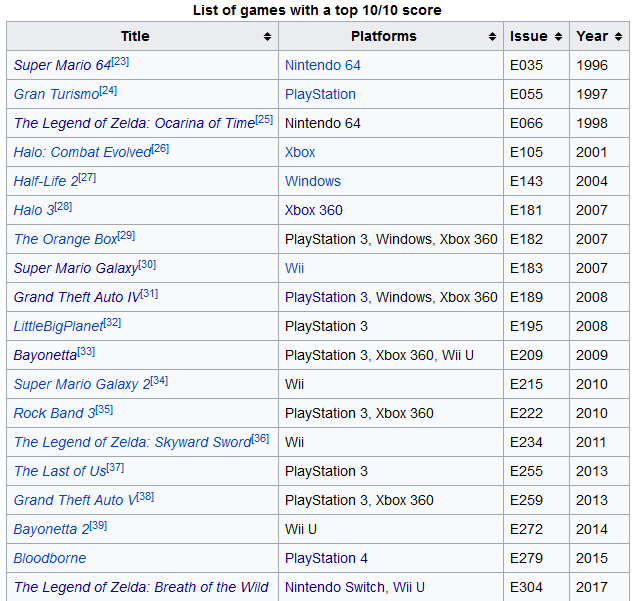Open citation [29] for The Orange Box
This screenshot has width=635, height=601.
[126, 235]
